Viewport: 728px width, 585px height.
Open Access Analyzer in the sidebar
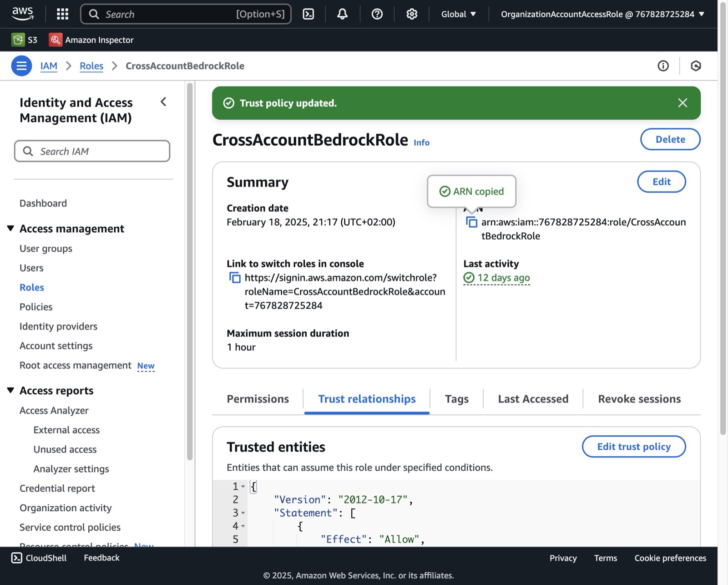pyautogui.click(x=54, y=410)
